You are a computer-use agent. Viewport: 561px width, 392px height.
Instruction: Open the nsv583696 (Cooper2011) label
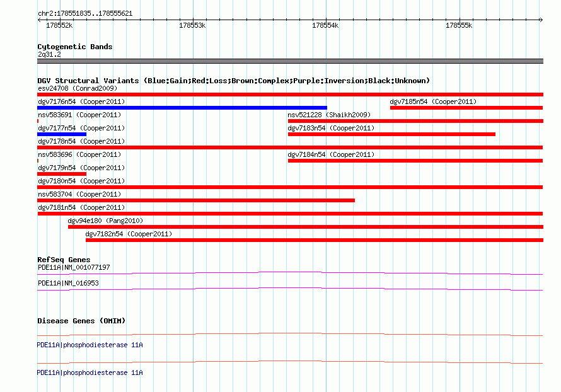tap(79, 154)
